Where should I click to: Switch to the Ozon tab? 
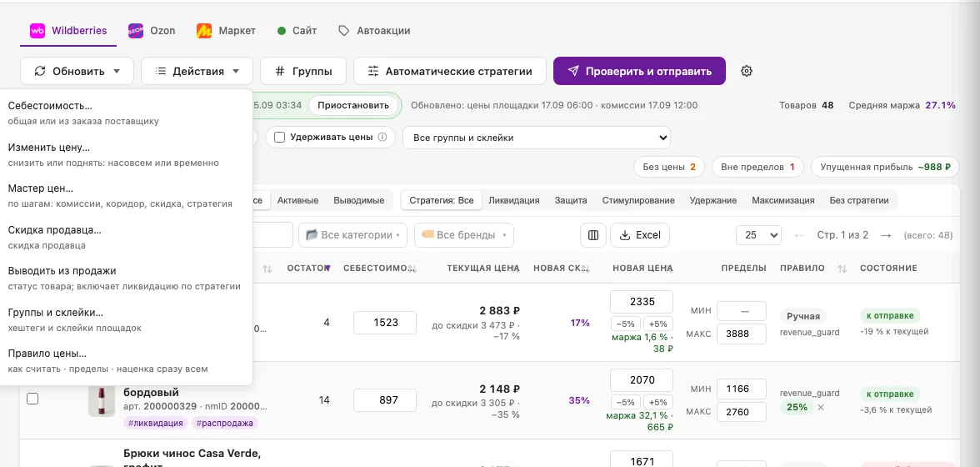tap(152, 31)
